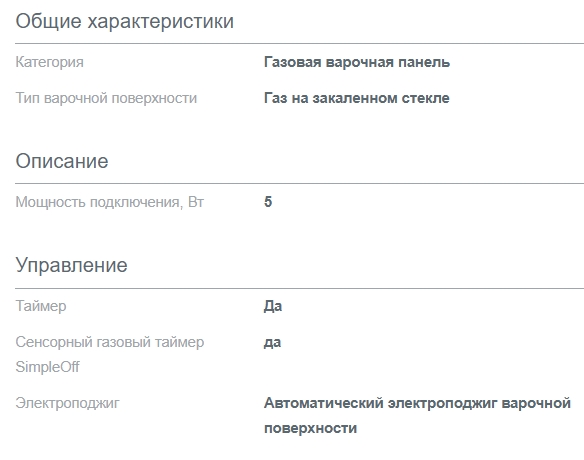Click the Газ на закаленном стекле value
The height and width of the screenshot is (460, 584).
pos(357,98)
